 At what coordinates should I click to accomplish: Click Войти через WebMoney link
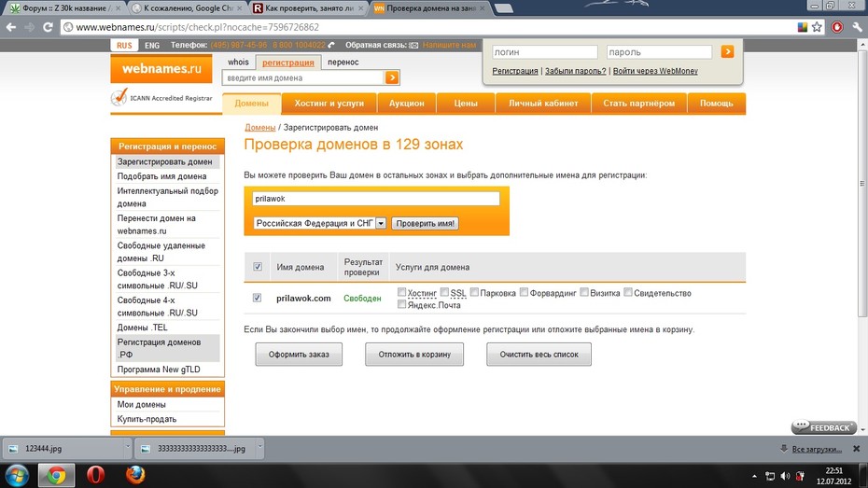[655, 71]
